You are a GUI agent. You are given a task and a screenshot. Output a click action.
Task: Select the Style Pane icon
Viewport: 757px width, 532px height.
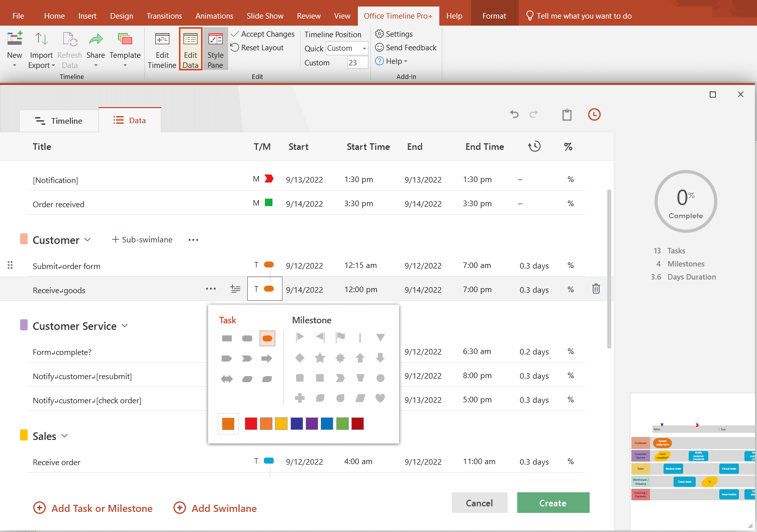click(215, 49)
